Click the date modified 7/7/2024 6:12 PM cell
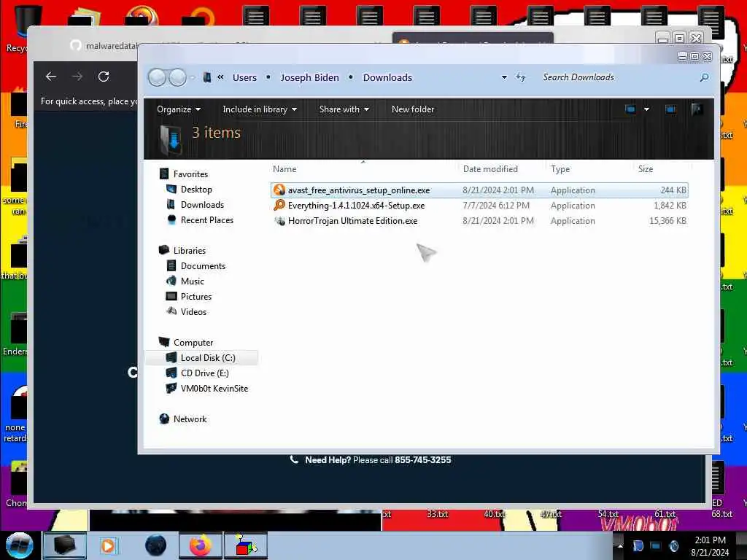This screenshot has width=747, height=560. (496, 206)
